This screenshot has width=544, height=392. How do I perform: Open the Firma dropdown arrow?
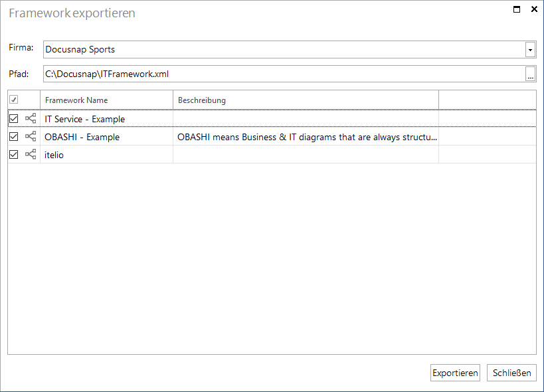tap(530, 50)
